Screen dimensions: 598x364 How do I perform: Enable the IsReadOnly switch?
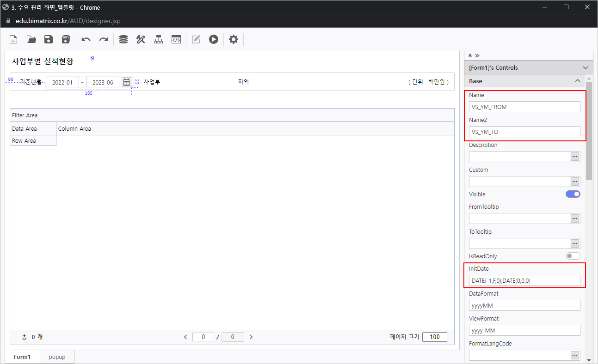[x=573, y=256]
